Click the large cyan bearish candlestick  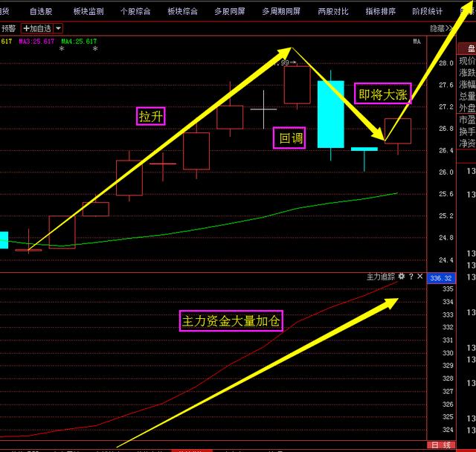click(331, 114)
